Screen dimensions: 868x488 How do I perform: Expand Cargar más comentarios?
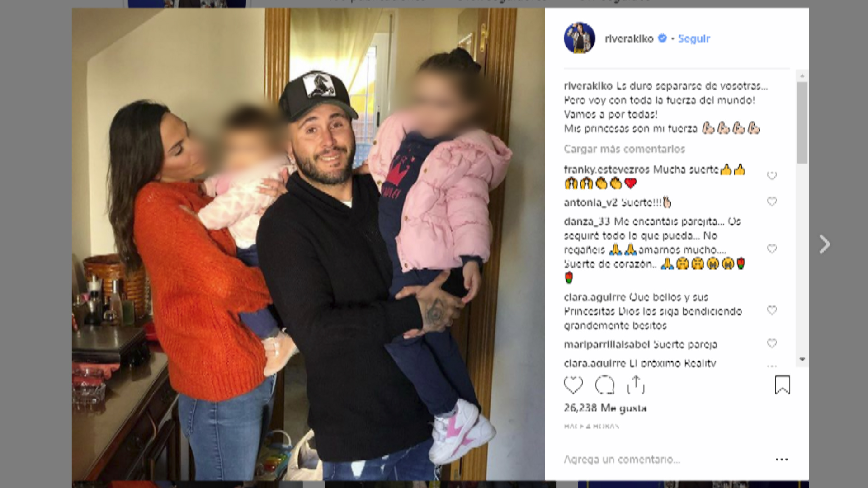624,149
